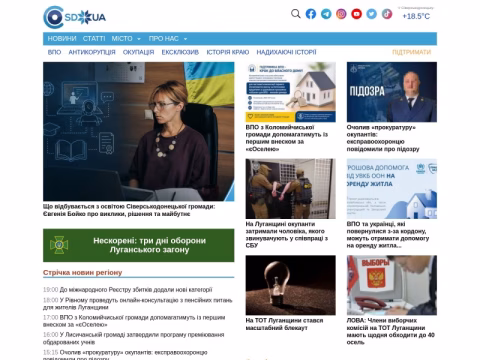
Task: Open the Instagram profile icon
Action: click(341, 14)
